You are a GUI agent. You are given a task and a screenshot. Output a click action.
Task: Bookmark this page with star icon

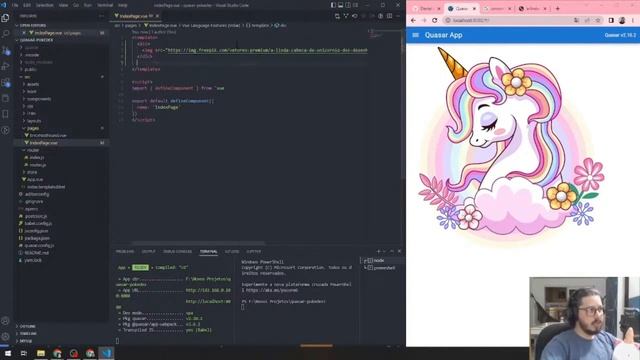pos(598,20)
